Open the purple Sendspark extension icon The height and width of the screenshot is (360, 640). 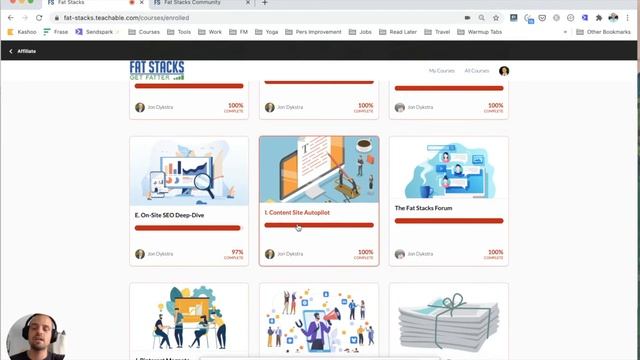(585, 18)
